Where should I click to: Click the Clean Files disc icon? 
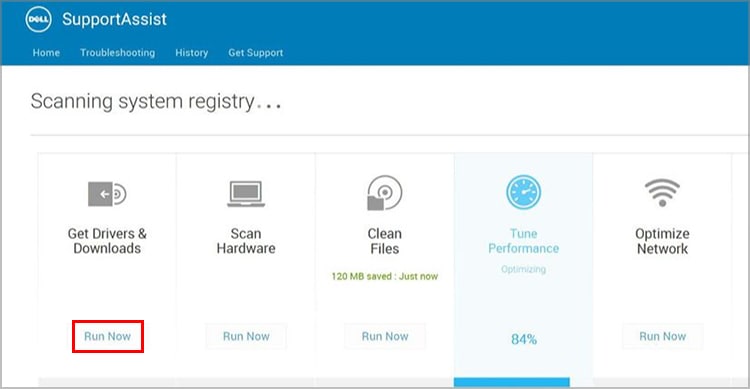click(x=385, y=193)
